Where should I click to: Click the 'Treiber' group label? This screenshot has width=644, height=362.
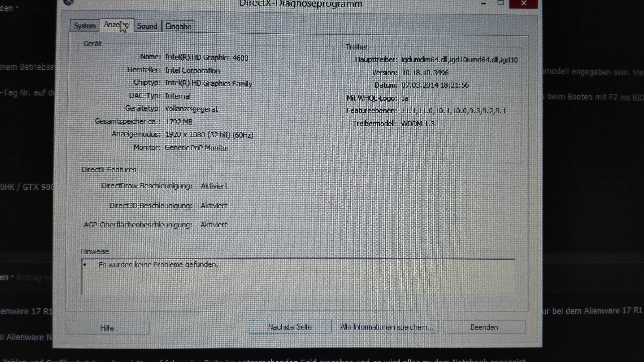(357, 47)
